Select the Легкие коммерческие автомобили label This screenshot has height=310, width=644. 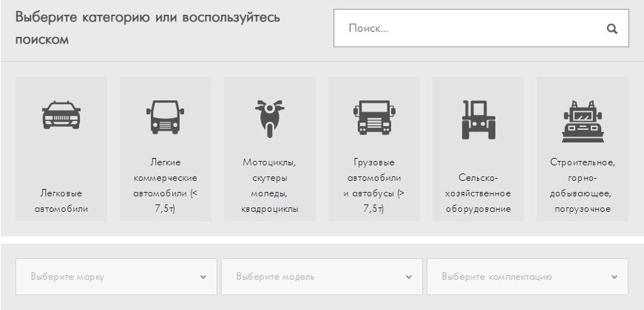tap(165, 185)
